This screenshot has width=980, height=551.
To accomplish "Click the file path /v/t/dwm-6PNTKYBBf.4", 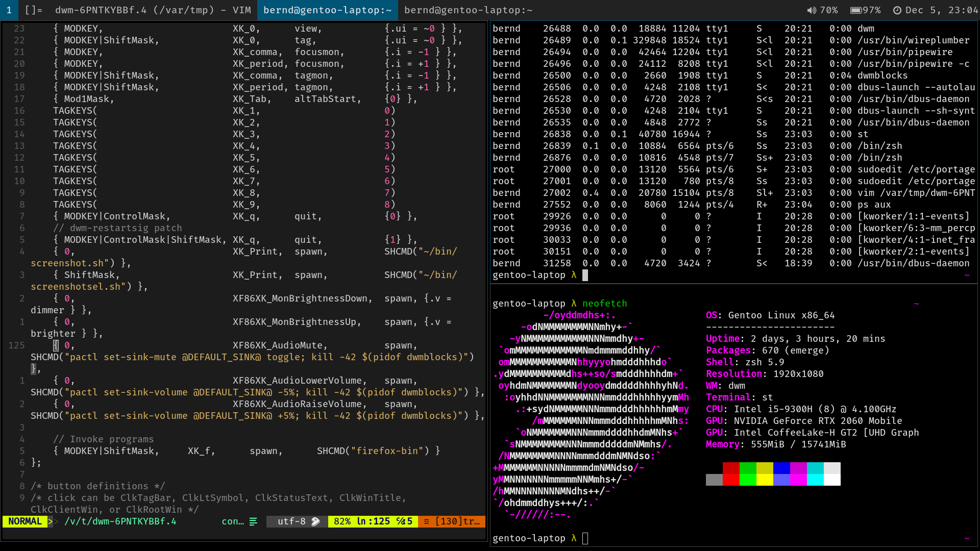I will pyautogui.click(x=120, y=521).
